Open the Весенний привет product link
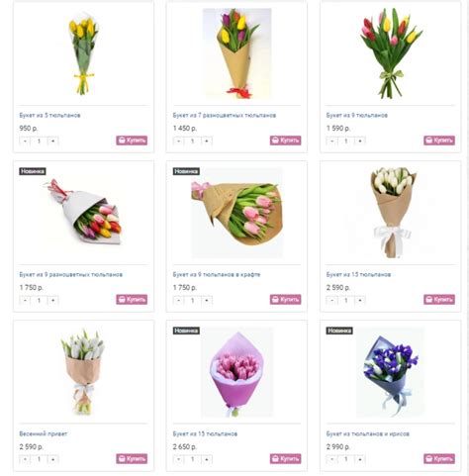The image size is (469, 476). (x=43, y=433)
